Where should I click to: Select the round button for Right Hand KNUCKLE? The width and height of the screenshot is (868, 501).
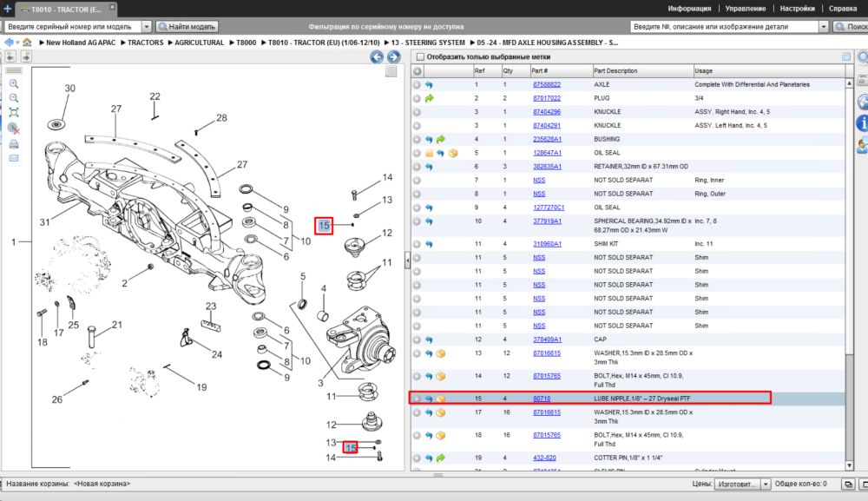pyautogui.click(x=417, y=112)
